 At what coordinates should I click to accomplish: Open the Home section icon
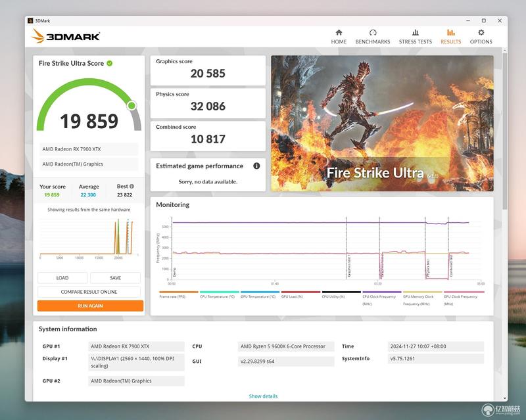(x=339, y=33)
